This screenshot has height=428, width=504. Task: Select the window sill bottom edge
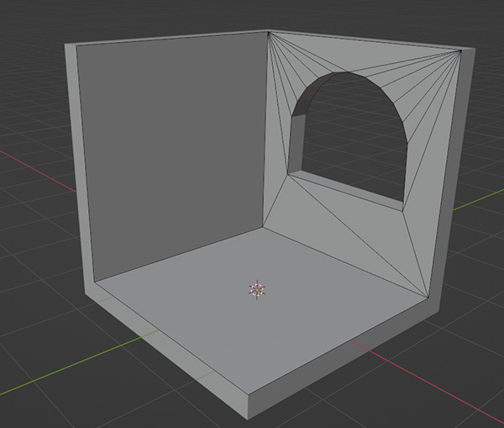[346, 191]
